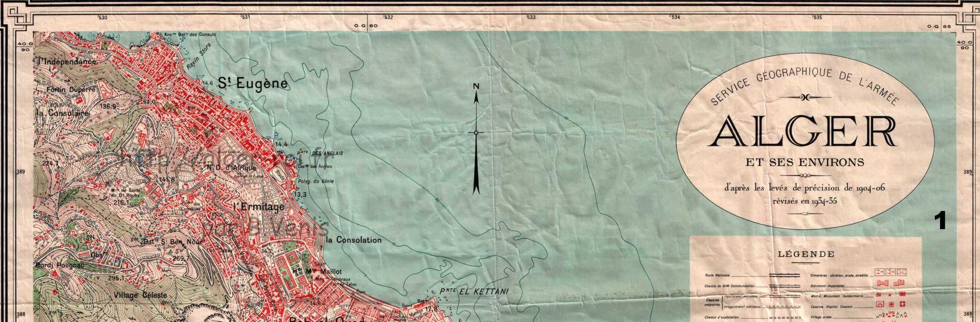Screen dimensions: 980x322
Task: Click the 'l'Indépendance' label
Action: [x=66, y=62]
